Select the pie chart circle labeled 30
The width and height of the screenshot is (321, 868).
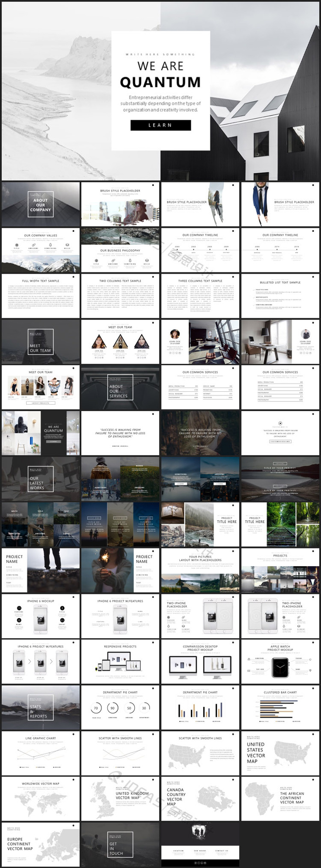point(144,708)
